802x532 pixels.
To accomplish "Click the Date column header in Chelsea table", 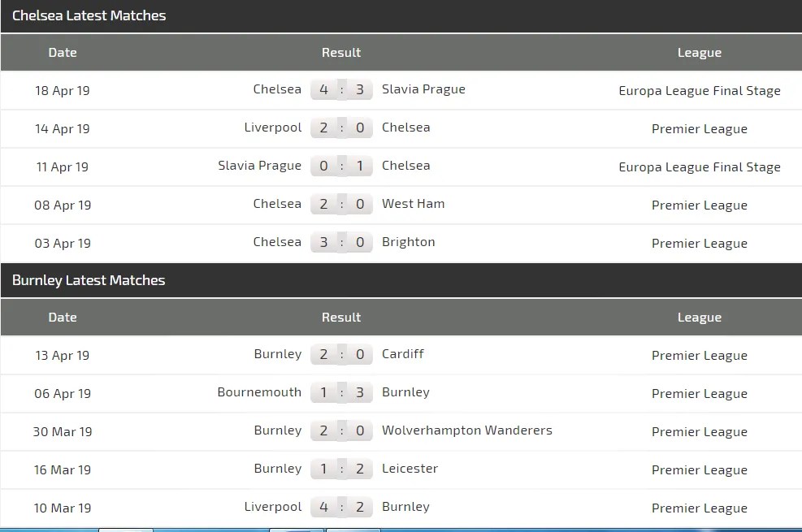I will pyautogui.click(x=63, y=53).
